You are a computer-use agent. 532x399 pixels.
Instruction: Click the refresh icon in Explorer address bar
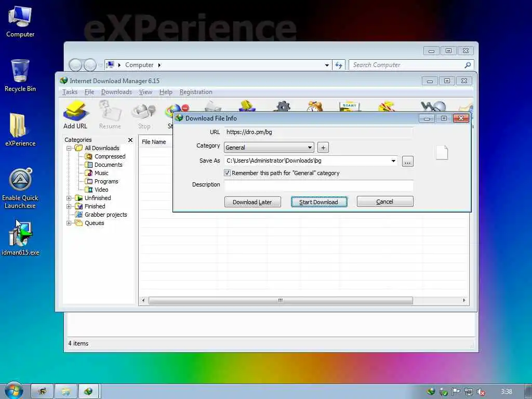pos(339,65)
